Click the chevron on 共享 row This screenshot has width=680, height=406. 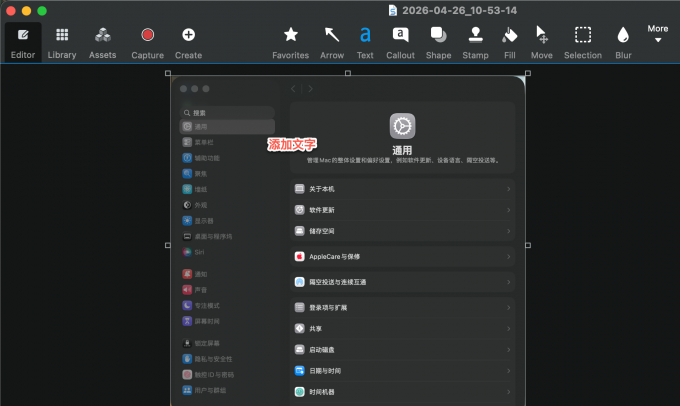509,329
